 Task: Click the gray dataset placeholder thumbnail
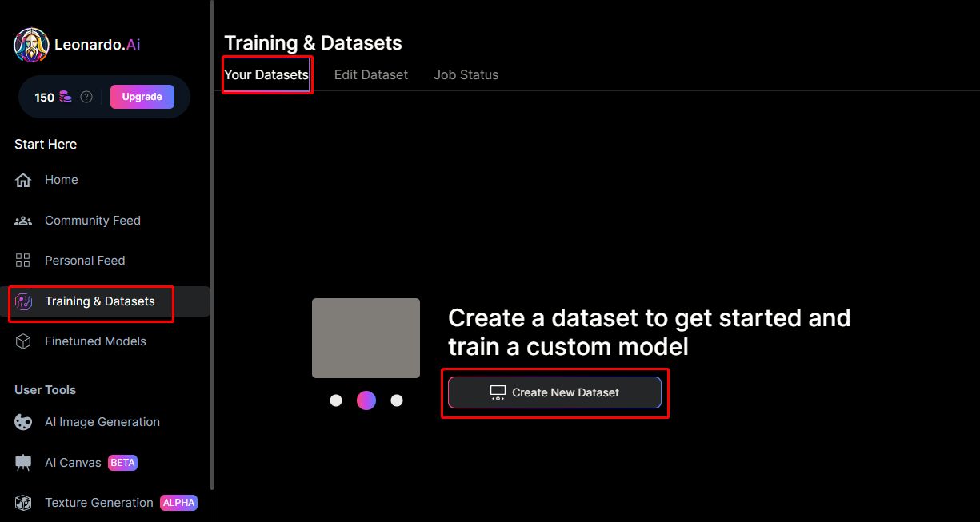366,337
